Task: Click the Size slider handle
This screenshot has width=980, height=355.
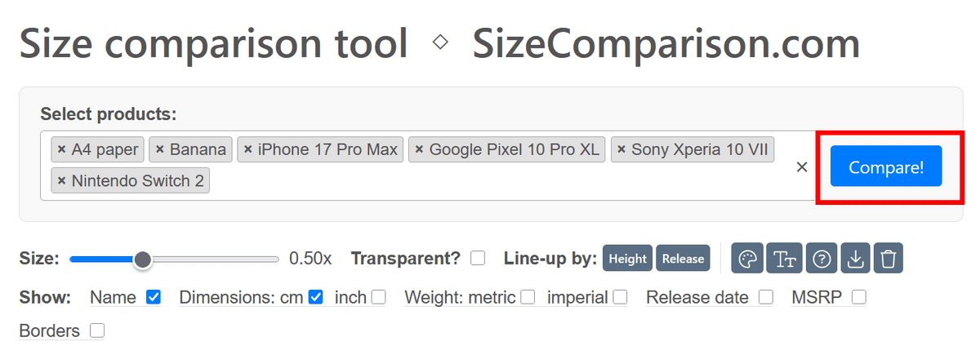Action: [143, 260]
